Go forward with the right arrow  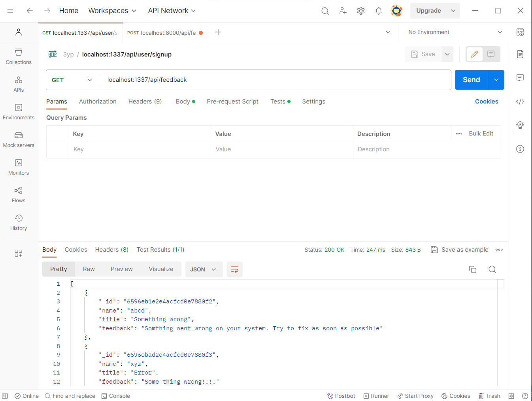47,11
